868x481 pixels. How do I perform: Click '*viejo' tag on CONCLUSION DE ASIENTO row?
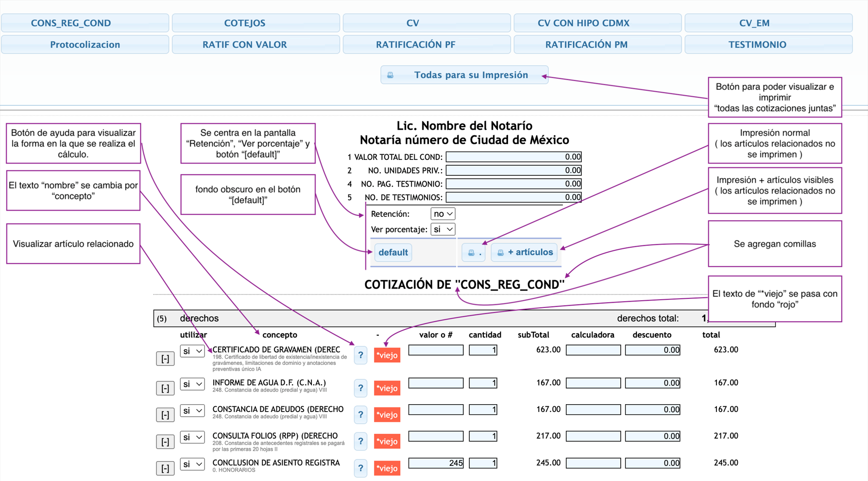tap(387, 468)
